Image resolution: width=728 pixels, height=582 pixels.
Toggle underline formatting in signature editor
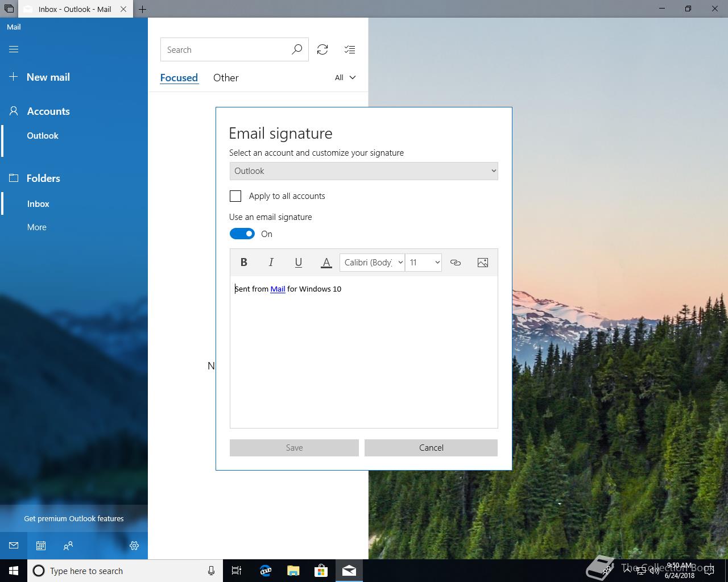(x=299, y=262)
